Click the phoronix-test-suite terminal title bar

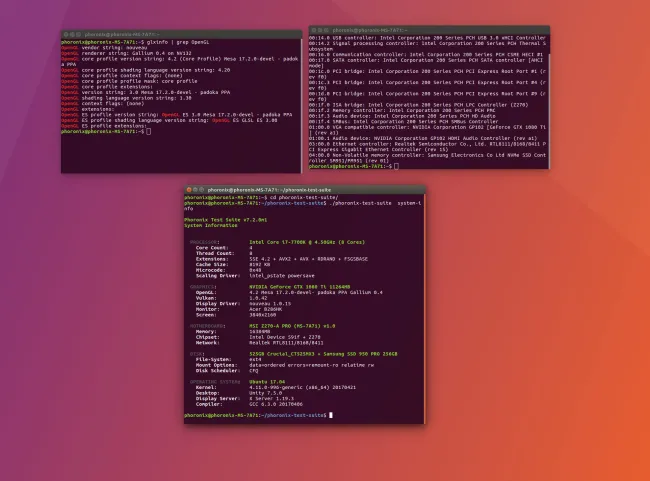click(305, 190)
